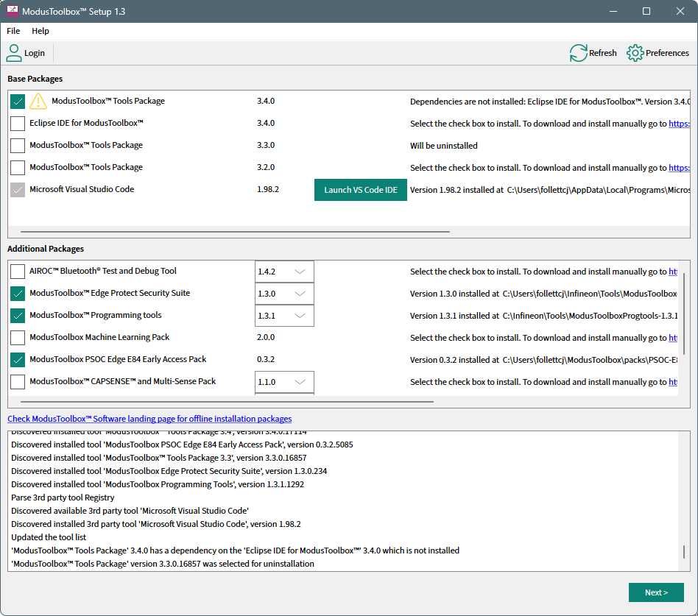Click Launch VS Code IDE button
Image resolution: width=698 pixels, height=616 pixels.
361,190
